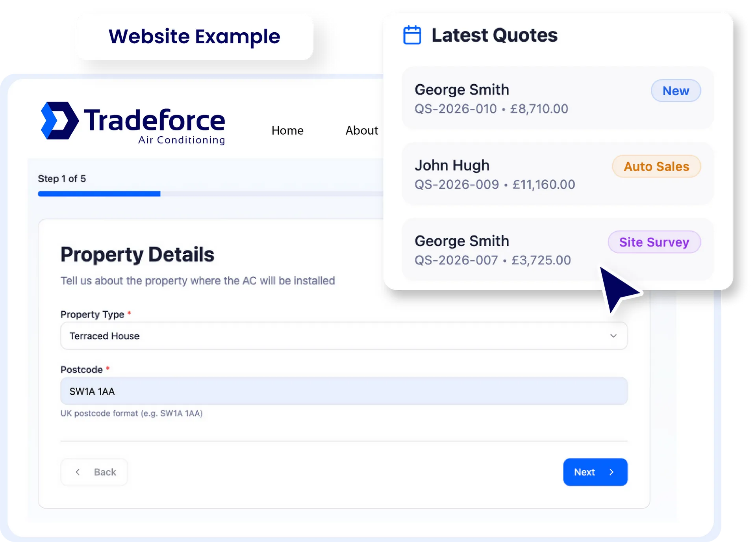Click the Next button
756x542 pixels.
[595, 472]
